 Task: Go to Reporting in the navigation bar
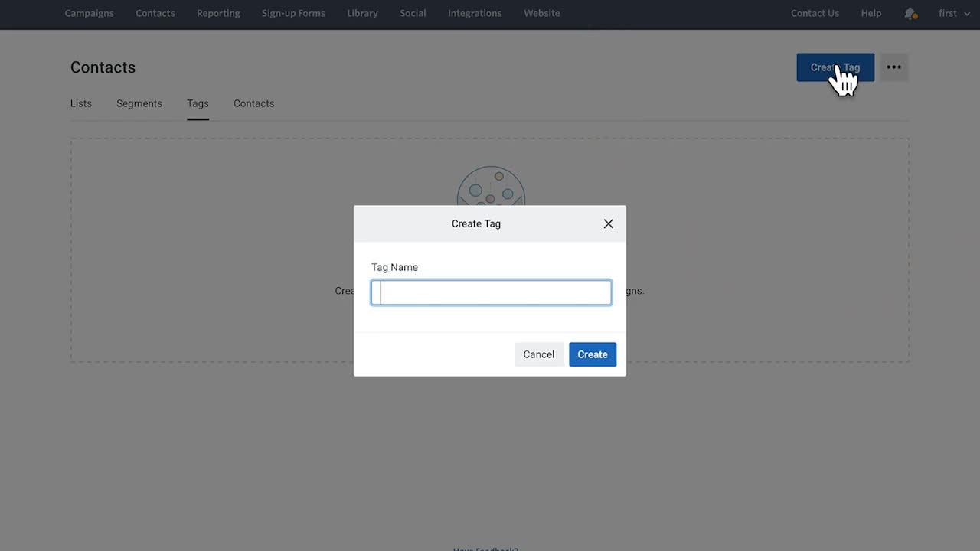coord(218,13)
